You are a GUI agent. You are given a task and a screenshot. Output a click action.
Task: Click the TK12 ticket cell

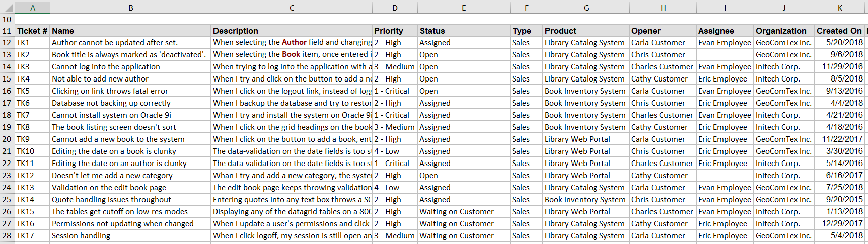[x=32, y=176]
